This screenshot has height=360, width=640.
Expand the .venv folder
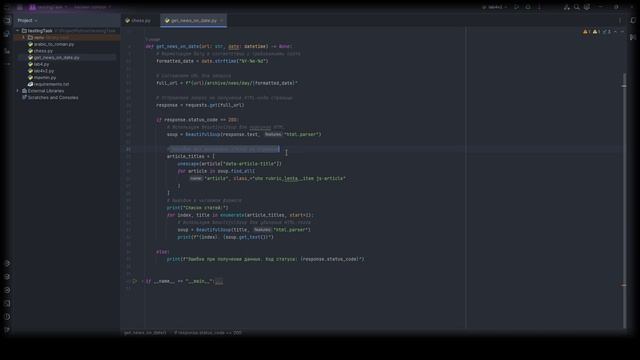(23, 37)
